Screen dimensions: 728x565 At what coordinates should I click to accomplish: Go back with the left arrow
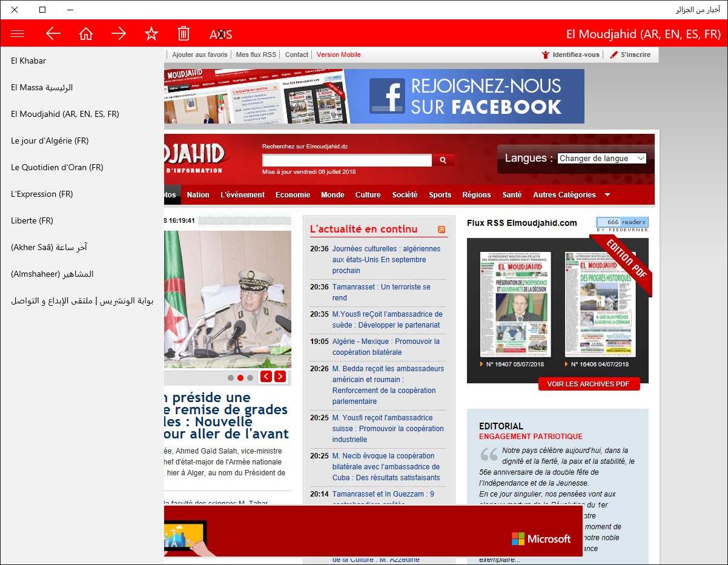click(53, 34)
